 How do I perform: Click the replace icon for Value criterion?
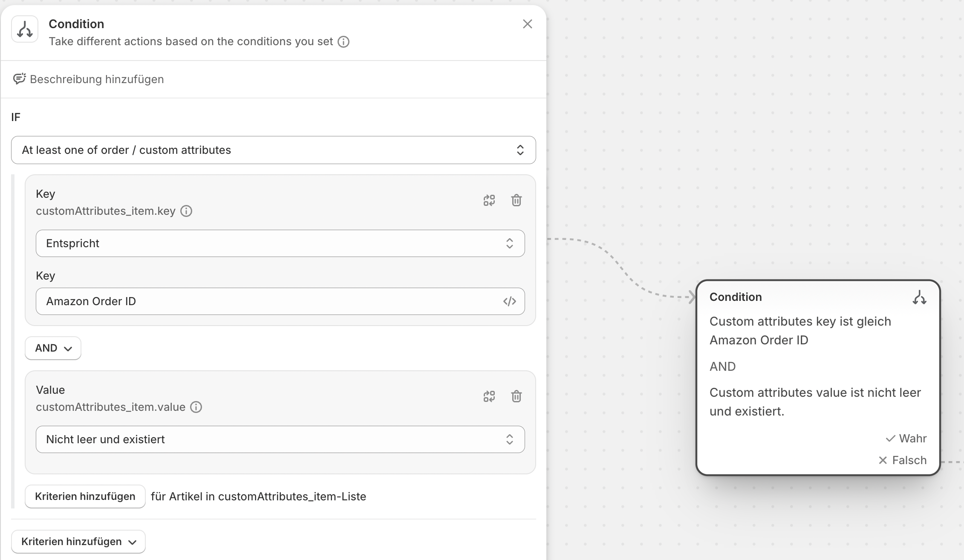pos(489,396)
